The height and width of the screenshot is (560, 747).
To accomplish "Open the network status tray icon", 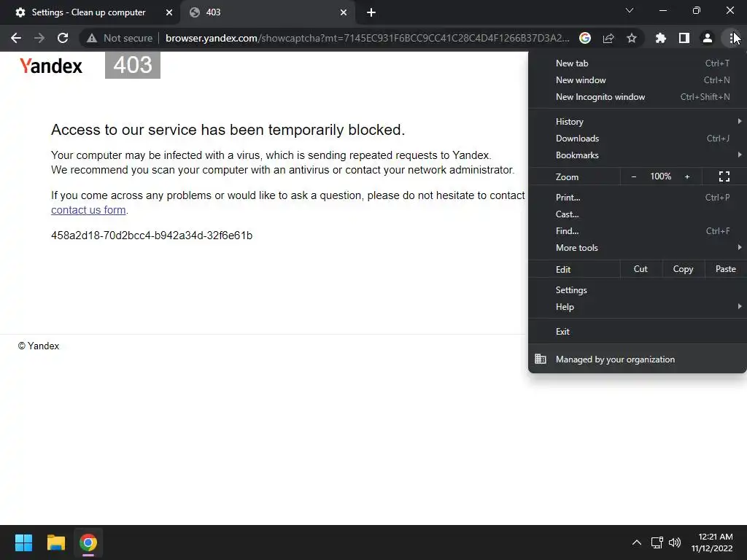I will point(657,542).
